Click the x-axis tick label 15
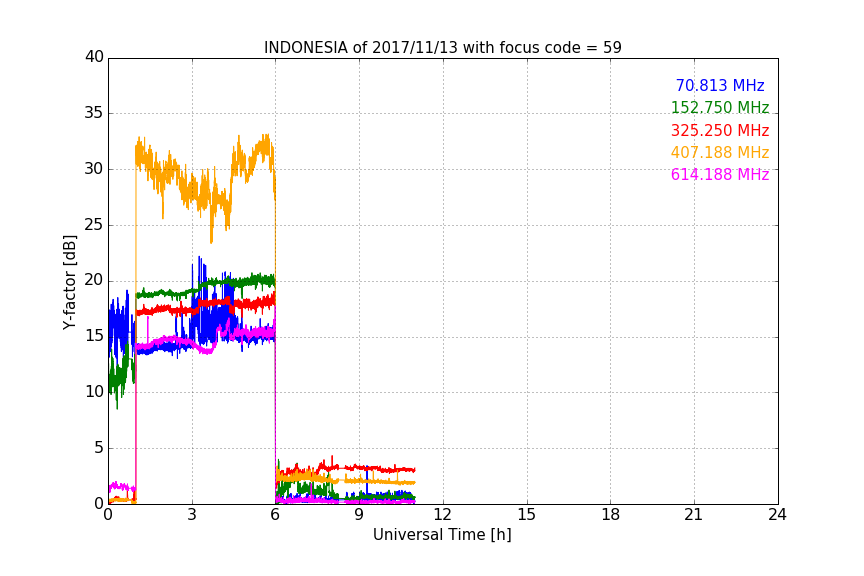Viewport: 864px width, 576px height. pos(527,515)
